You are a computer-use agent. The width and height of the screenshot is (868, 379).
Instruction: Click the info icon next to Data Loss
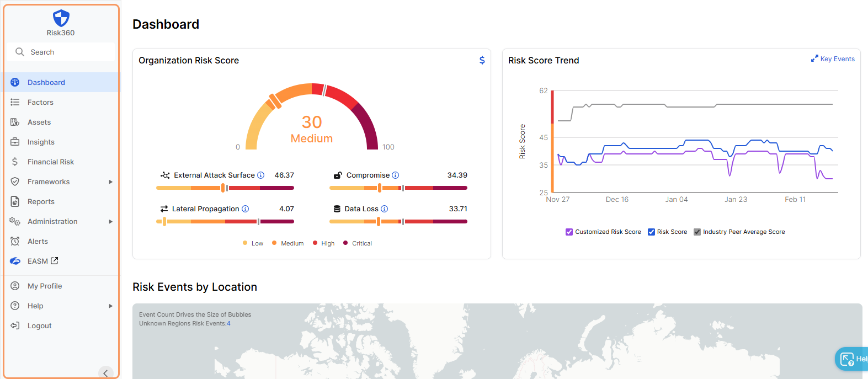385,209
